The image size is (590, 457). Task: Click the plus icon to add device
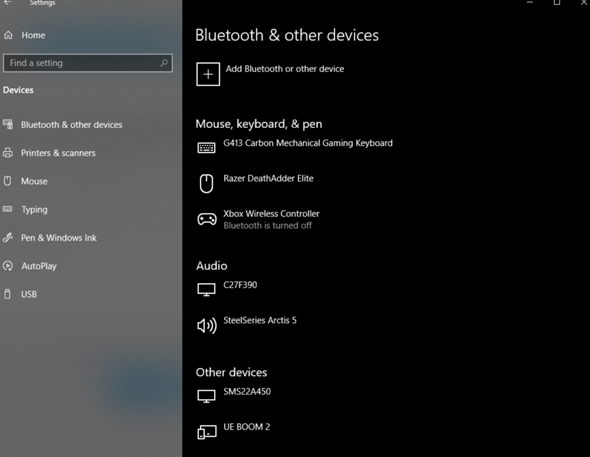pos(208,74)
